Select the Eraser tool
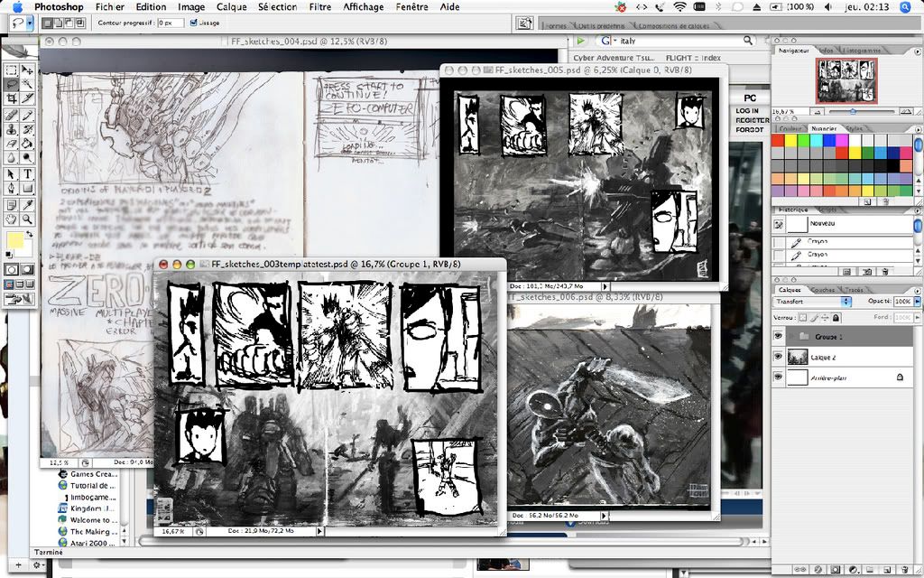Image resolution: width=924 pixels, height=578 pixels. click(11, 144)
